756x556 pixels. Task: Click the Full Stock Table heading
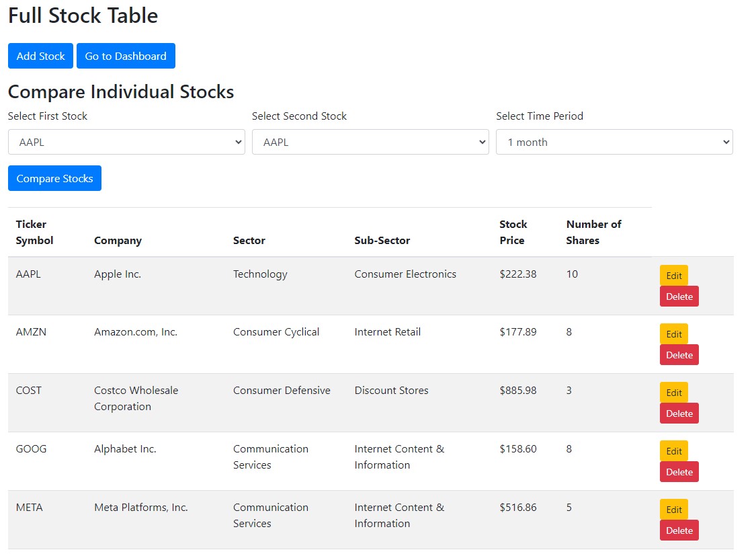(x=83, y=15)
